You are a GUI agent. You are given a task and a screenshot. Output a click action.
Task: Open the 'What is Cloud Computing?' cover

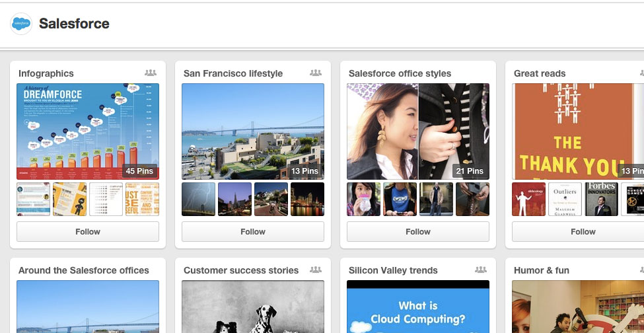[x=417, y=307]
